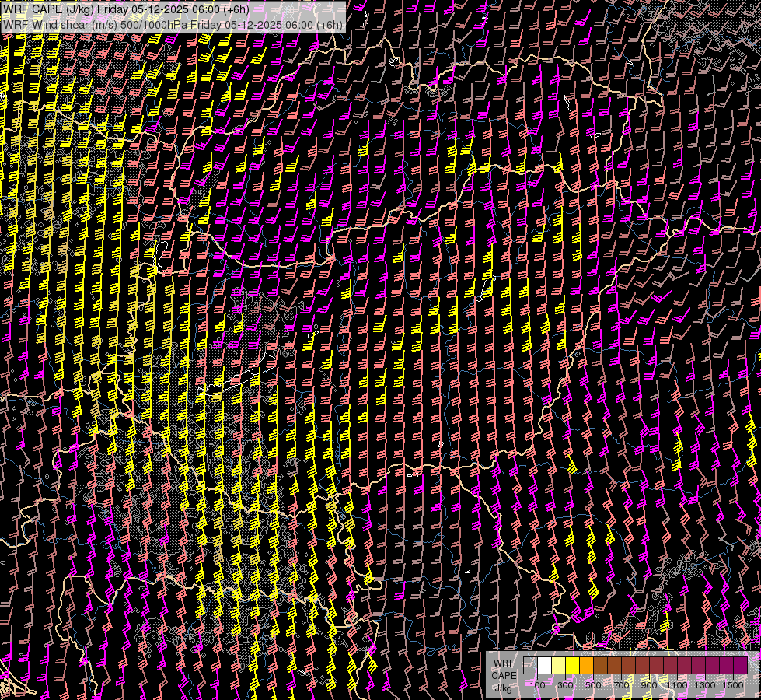Screen dimensions: 761x700
Task: Click the 1300 label on the legend
Action: (x=705, y=685)
